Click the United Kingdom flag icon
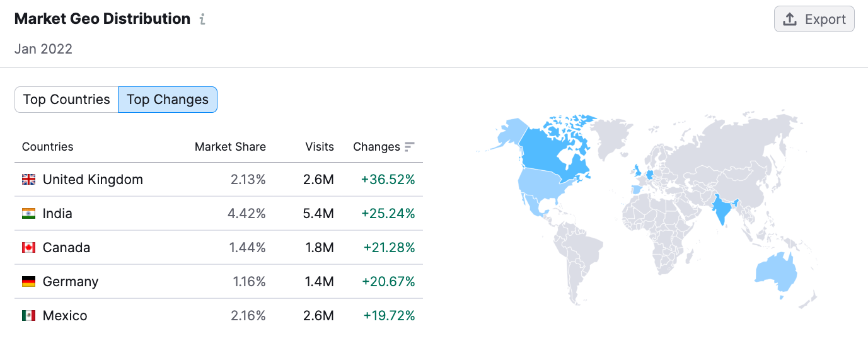 click(x=29, y=180)
